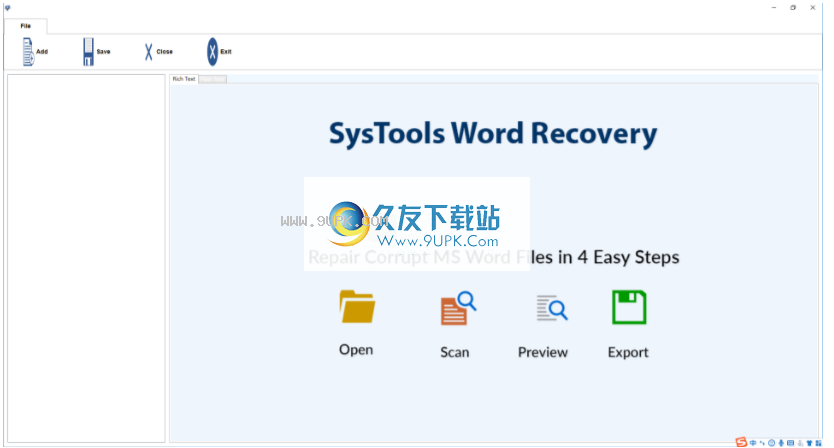Click the "Open" step label
The image size is (834, 448).
click(356, 350)
